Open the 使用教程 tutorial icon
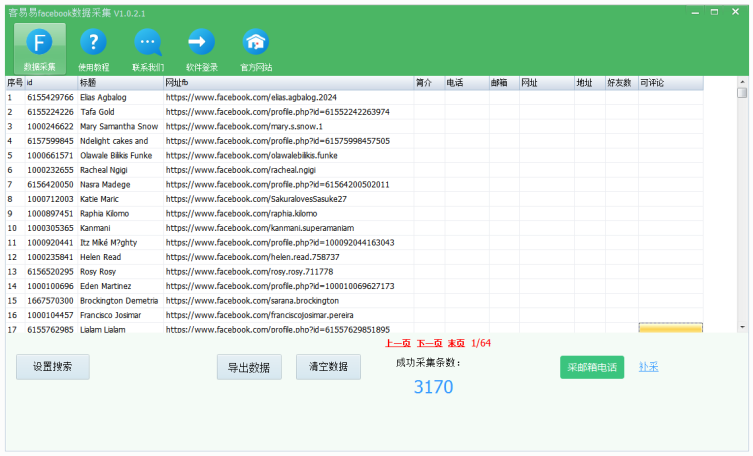 click(x=94, y=48)
